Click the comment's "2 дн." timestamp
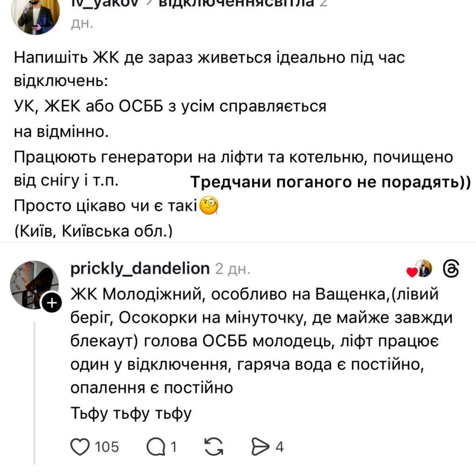The image size is (476, 476). 233,269
